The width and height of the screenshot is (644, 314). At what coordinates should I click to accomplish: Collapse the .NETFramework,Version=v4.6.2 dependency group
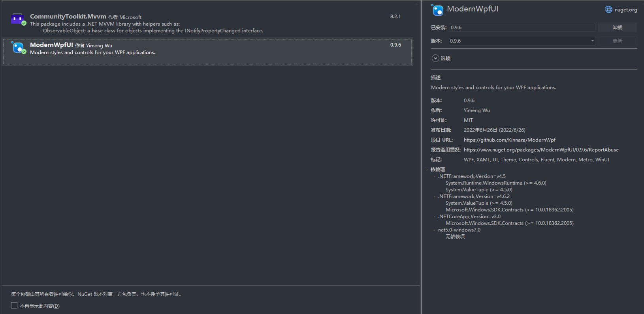click(x=435, y=196)
